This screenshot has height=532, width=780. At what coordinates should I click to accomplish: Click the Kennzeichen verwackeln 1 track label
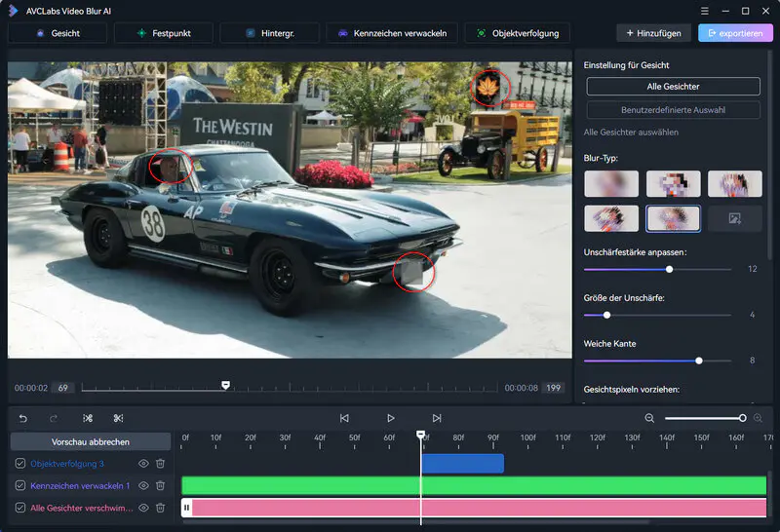point(80,486)
